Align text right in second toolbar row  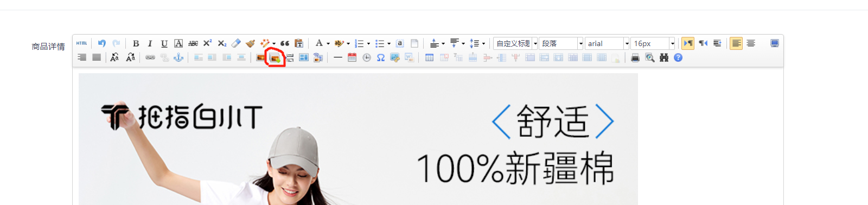[82, 57]
